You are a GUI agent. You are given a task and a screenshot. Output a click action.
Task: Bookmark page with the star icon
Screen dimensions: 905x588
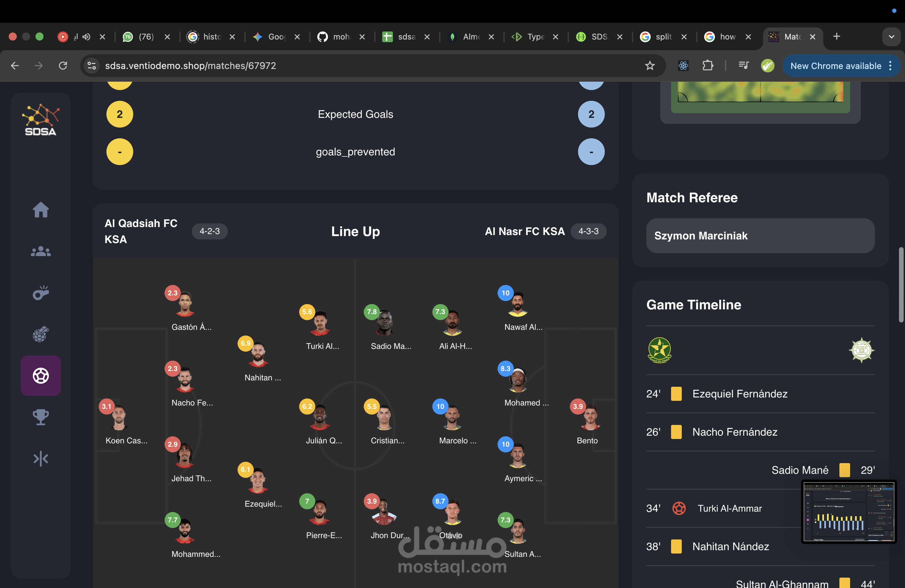(650, 66)
